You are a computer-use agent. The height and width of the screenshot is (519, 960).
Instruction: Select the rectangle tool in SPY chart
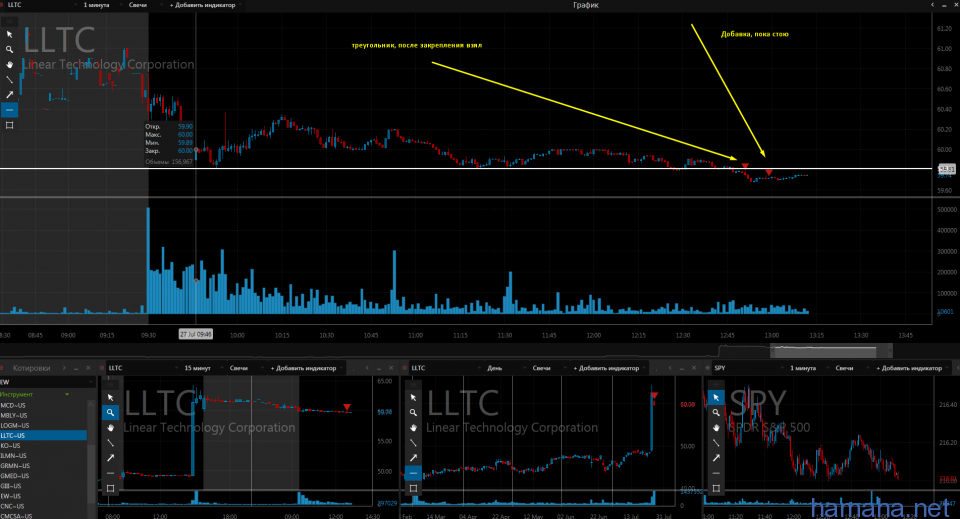[x=716, y=488]
